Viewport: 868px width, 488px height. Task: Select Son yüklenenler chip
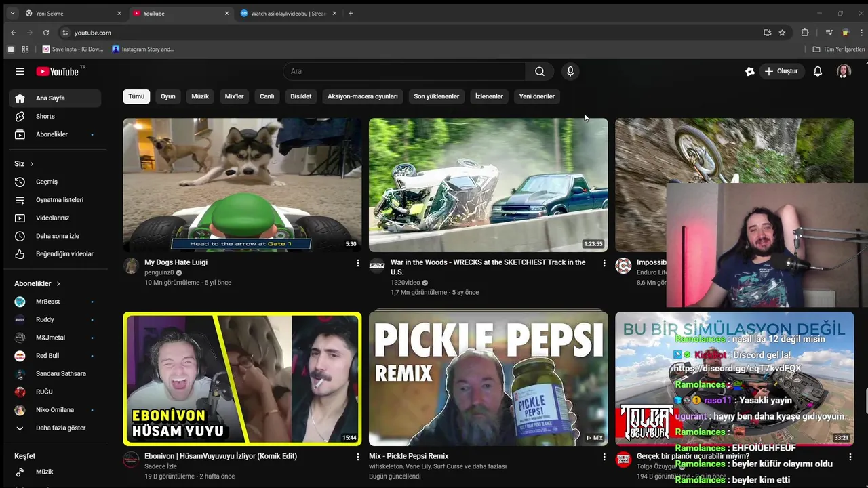tap(437, 96)
